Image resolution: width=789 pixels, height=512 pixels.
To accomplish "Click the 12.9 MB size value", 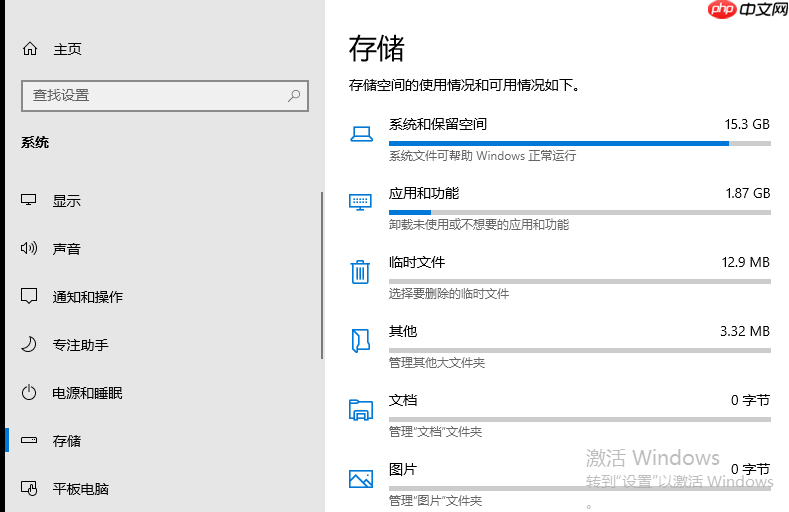I will [x=745, y=262].
